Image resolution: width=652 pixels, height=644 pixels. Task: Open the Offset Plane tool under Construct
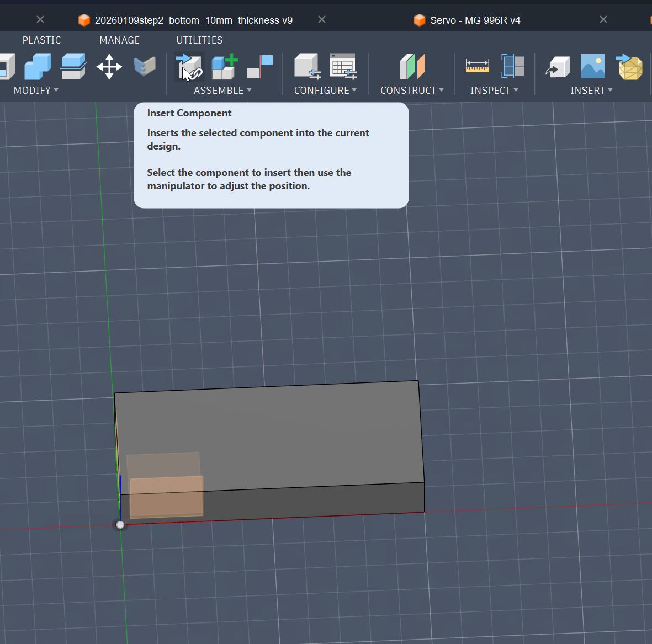[x=411, y=66]
